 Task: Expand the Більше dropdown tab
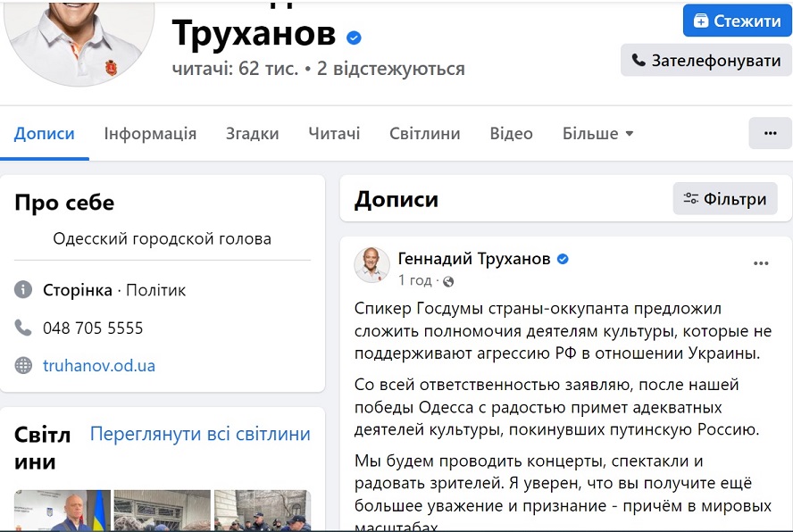[x=597, y=134]
